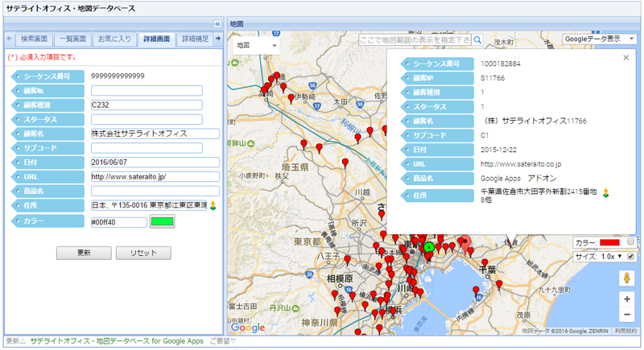Select the 詳細画面 tab
The width and height of the screenshot is (644, 350).
pyautogui.click(x=156, y=39)
